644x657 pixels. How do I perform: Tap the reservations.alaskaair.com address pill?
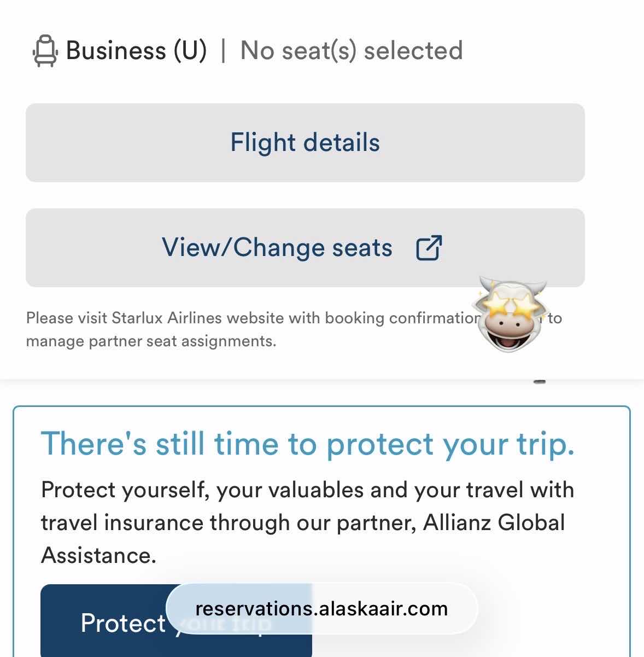coord(321,609)
